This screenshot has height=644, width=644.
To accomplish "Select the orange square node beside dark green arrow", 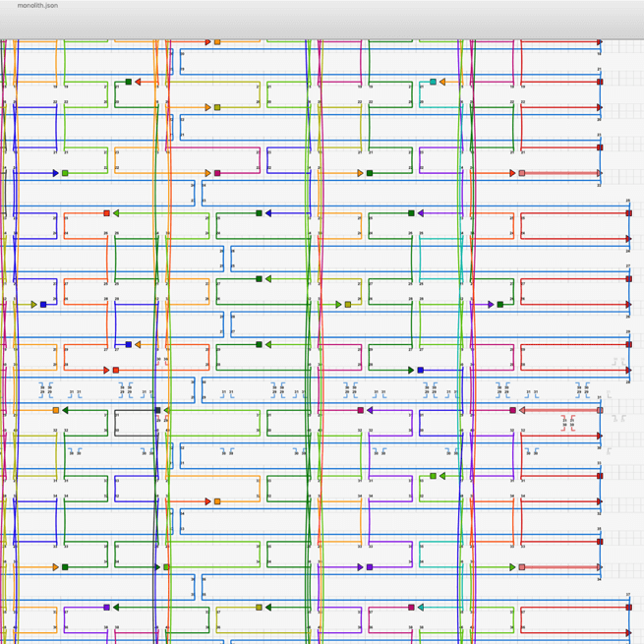I will [x=56, y=410].
